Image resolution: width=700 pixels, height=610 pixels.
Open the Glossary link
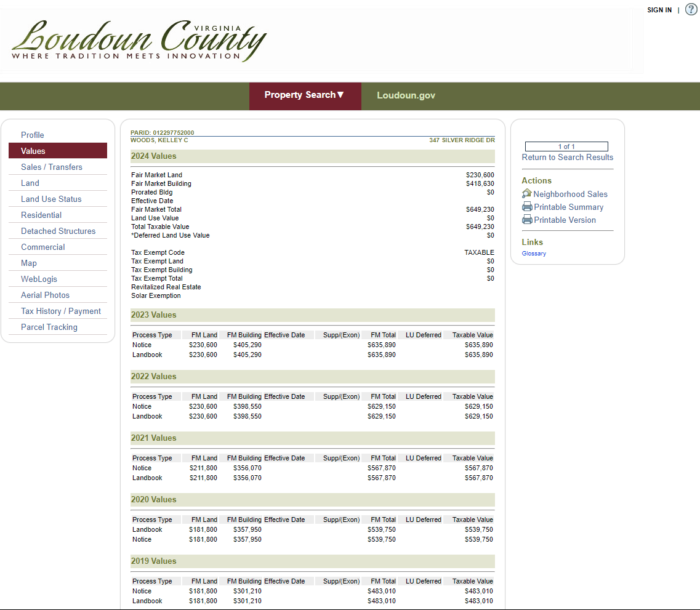534,254
